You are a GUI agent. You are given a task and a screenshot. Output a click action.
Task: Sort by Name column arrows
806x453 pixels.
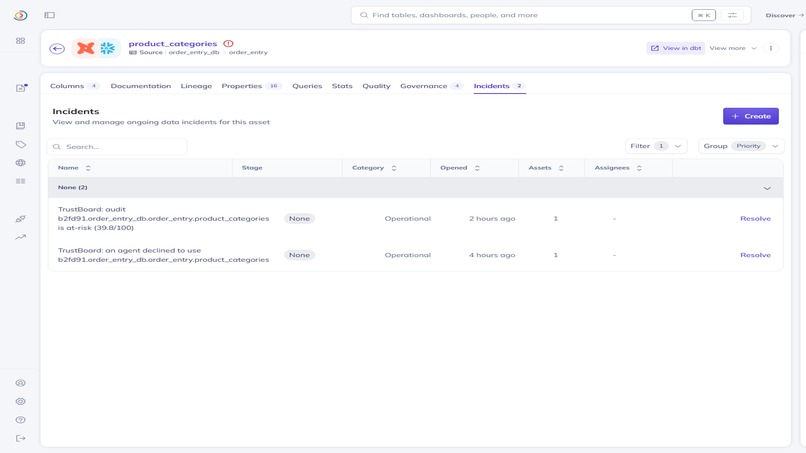(88, 168)
